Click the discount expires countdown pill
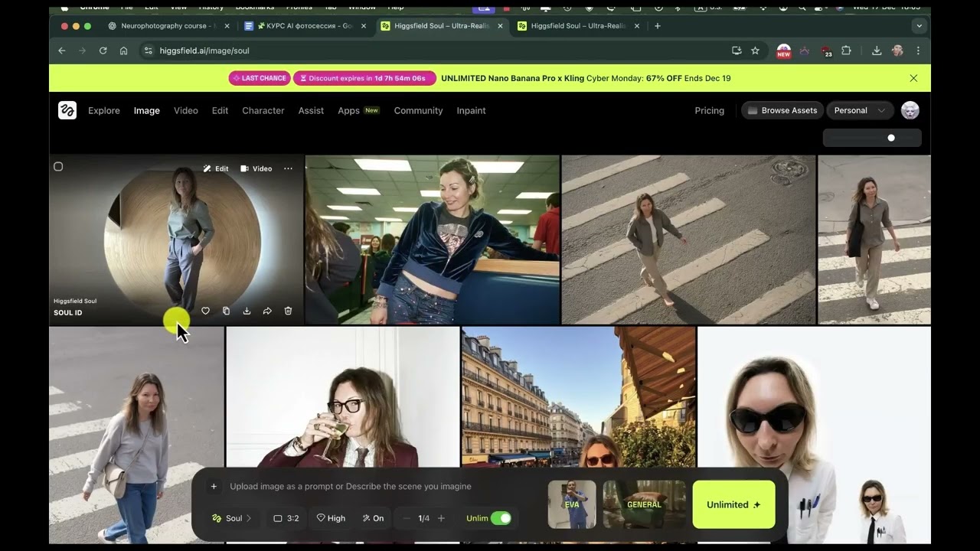980x551 pixels. pos(364,78)
